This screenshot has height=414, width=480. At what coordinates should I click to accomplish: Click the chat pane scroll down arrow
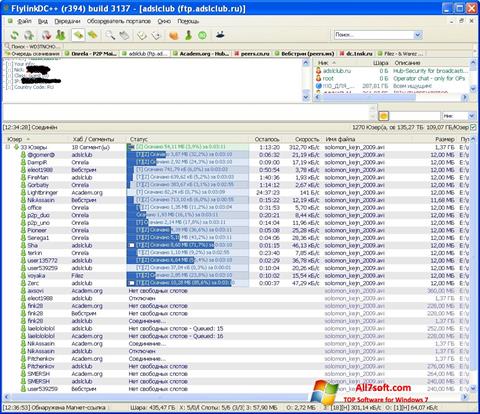point(306,97)
